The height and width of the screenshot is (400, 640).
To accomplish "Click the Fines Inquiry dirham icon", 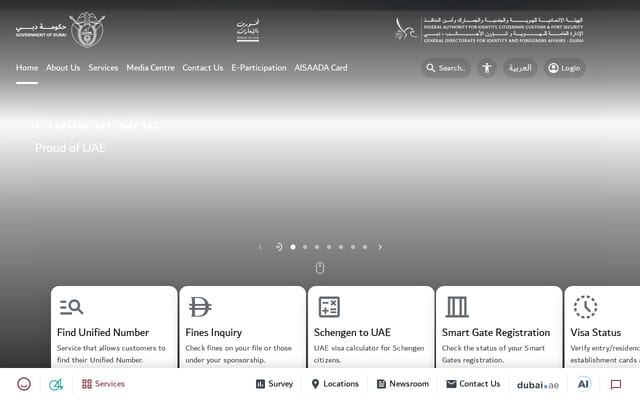I will coord(200,307).
